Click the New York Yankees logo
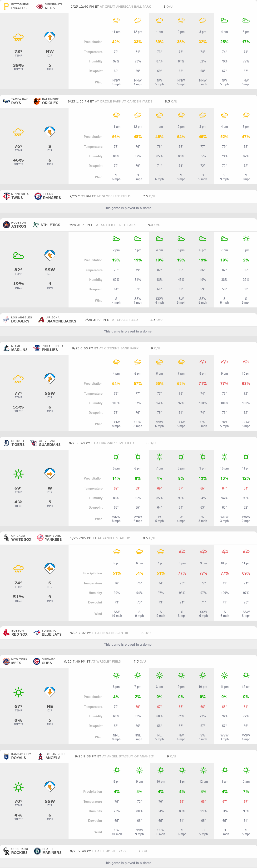 (x=40, y=538)
